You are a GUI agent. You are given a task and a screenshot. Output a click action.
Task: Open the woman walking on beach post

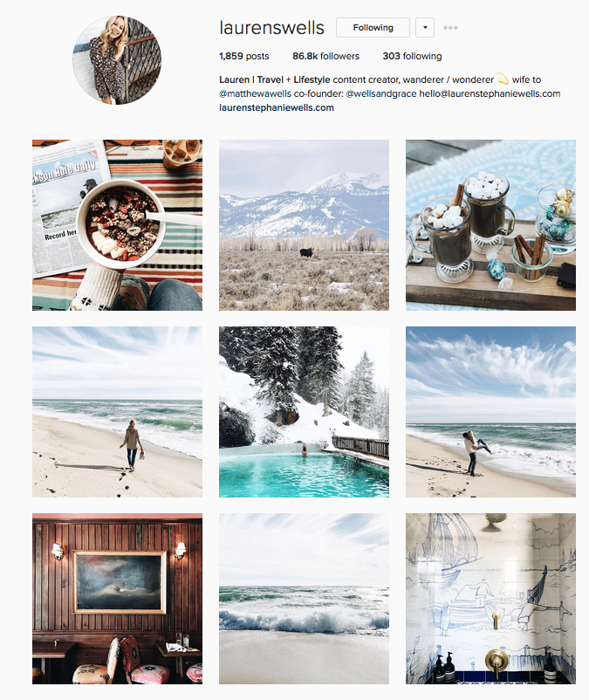pyautogui.click(x=117, y=412)
